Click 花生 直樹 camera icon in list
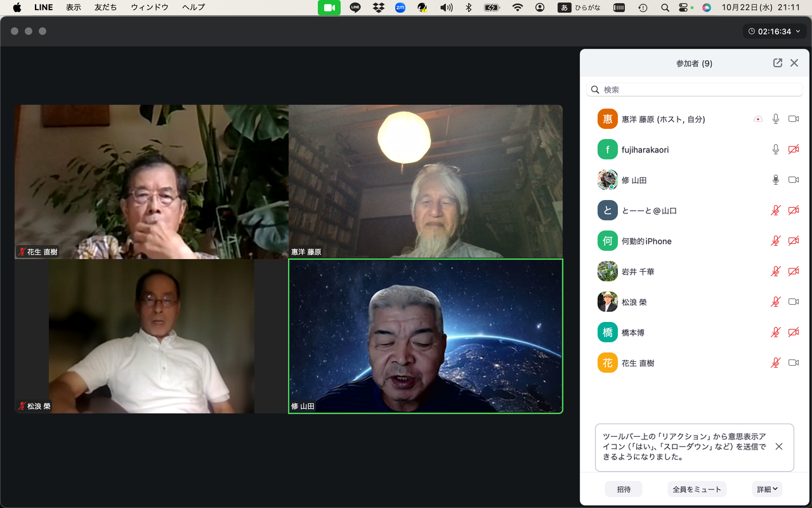 794,363
